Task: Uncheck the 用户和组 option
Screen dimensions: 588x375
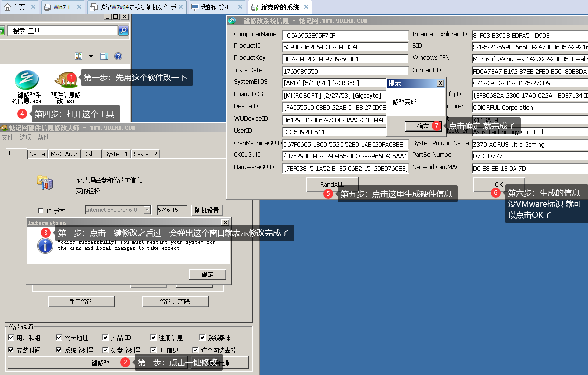Action: tap(11, 338)
